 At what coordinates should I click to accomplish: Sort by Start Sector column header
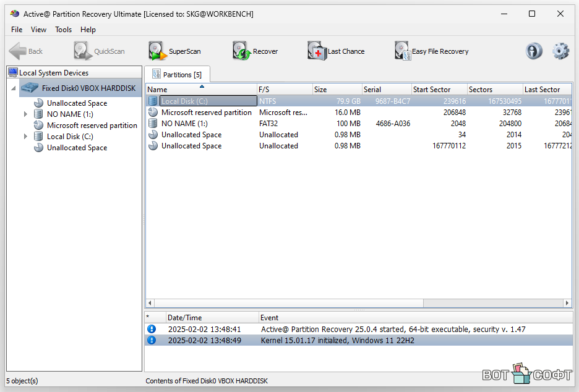tap(439, 89)
